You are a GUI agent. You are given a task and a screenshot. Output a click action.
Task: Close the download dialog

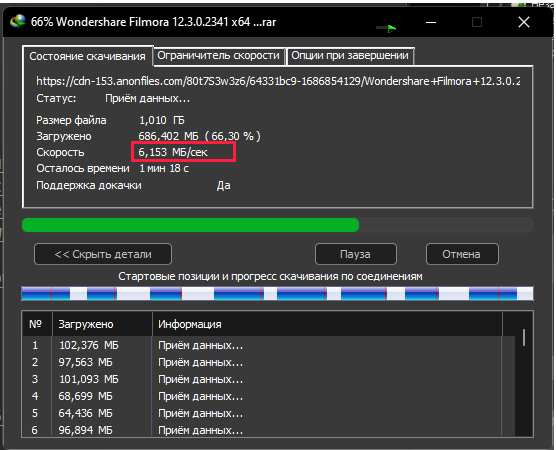(524, 22)
